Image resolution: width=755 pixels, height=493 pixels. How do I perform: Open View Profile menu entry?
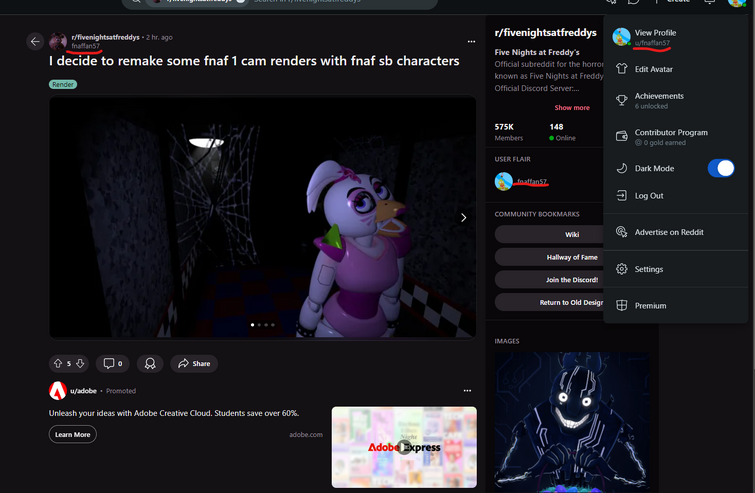[x=675, y=37]
